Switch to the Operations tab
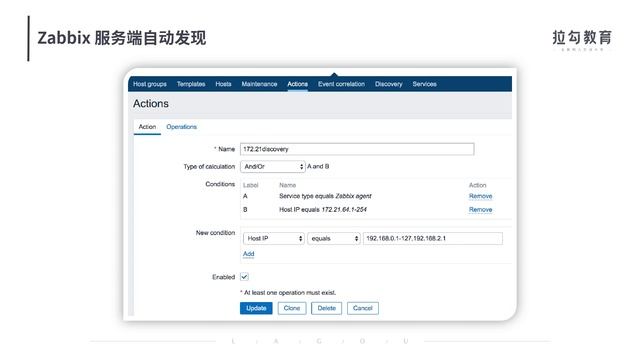Screen dimensions: 640x360 [x=182, y=127]
